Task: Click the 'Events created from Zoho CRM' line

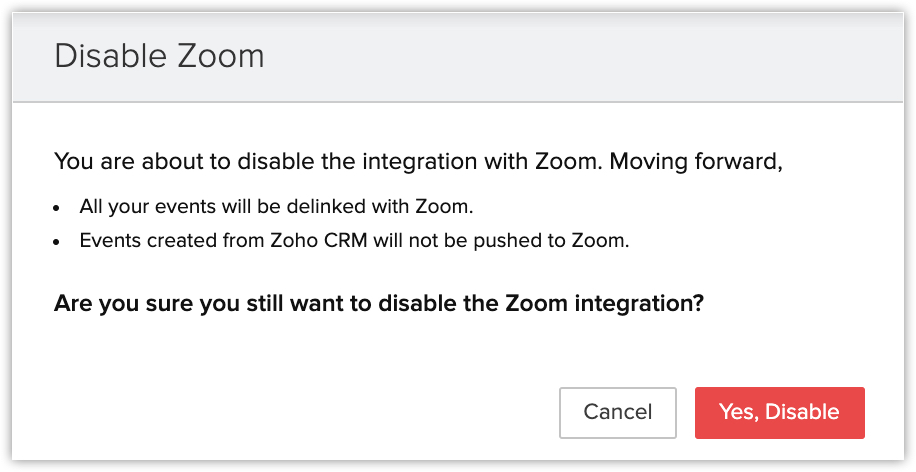Action: coord(354,241)
